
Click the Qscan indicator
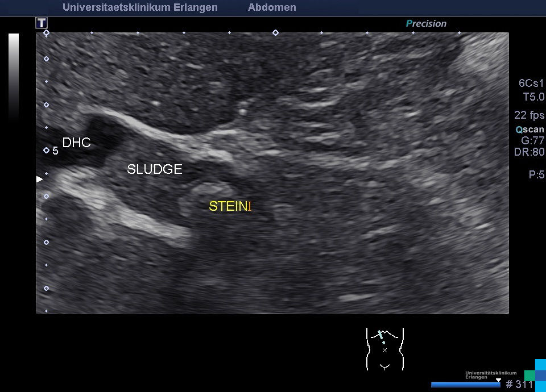(x=530, y=130)
